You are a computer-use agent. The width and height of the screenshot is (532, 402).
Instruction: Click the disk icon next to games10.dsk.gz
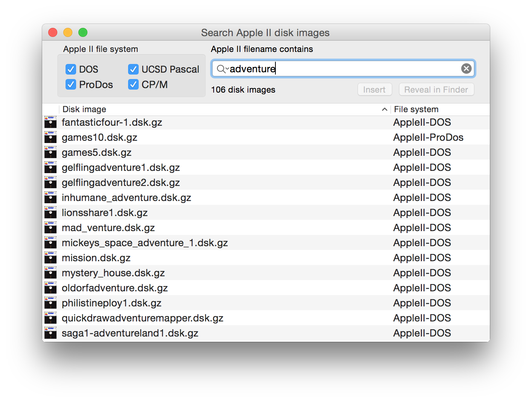pos(50,137)
